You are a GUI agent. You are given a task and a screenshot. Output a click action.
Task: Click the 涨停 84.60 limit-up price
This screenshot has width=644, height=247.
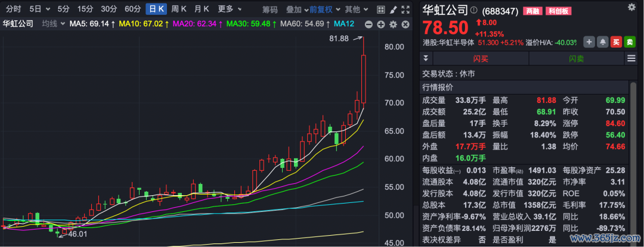(x=615, y=123)
